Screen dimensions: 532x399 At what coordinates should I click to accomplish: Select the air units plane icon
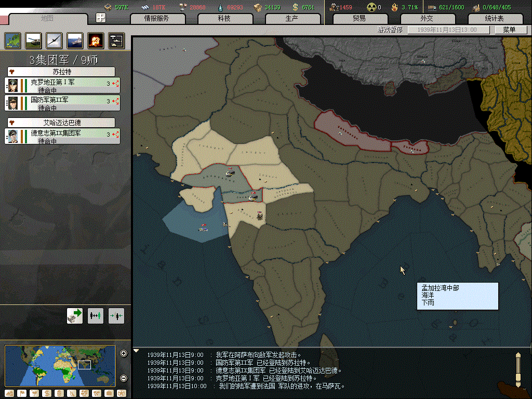coord(54,40)
